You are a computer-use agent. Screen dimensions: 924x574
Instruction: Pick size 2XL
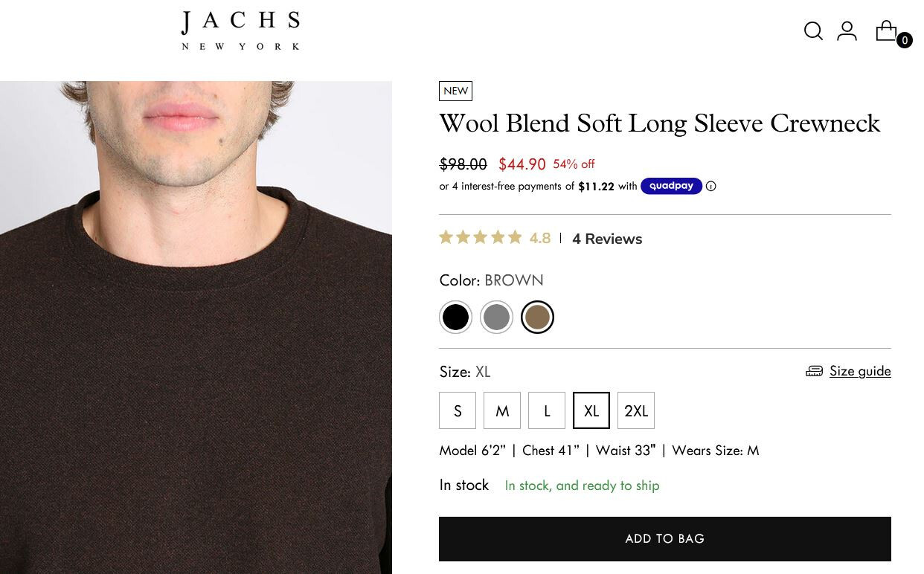click(x=636, y=410)
